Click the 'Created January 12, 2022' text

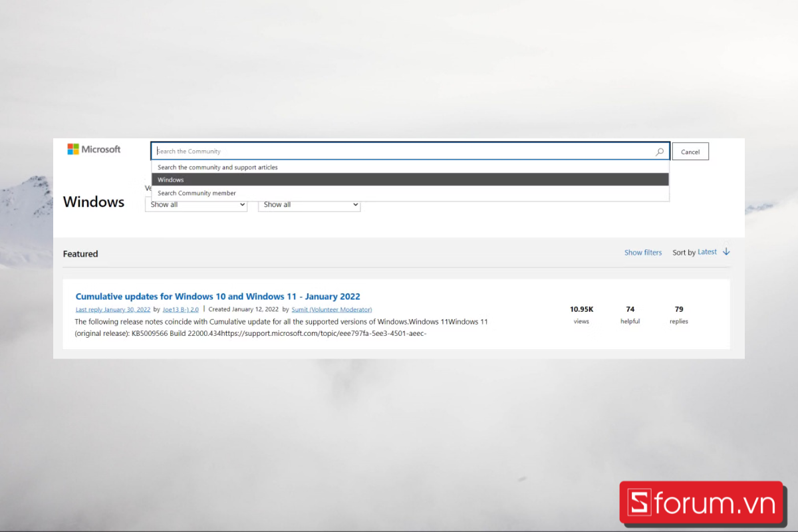point(243,309)
